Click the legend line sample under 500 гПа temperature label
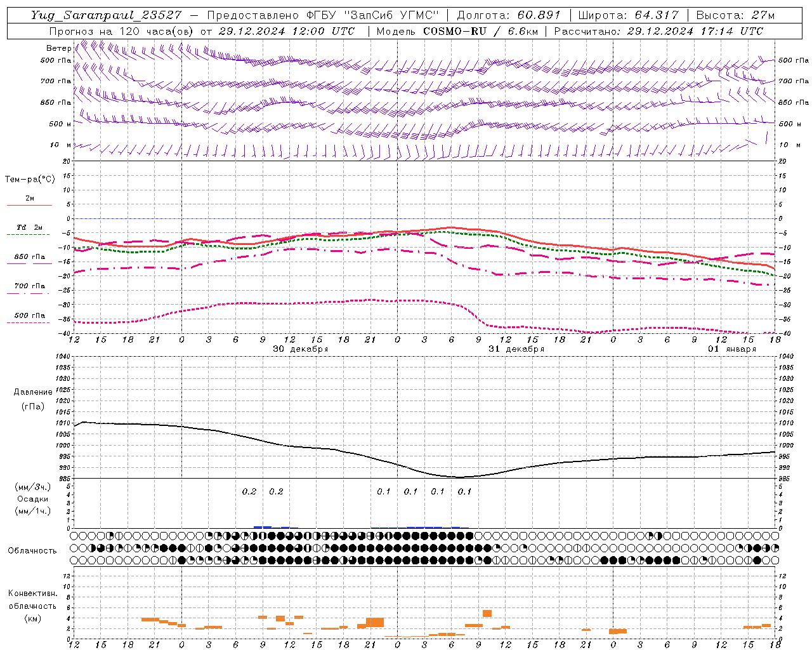 tap(29, 322)
